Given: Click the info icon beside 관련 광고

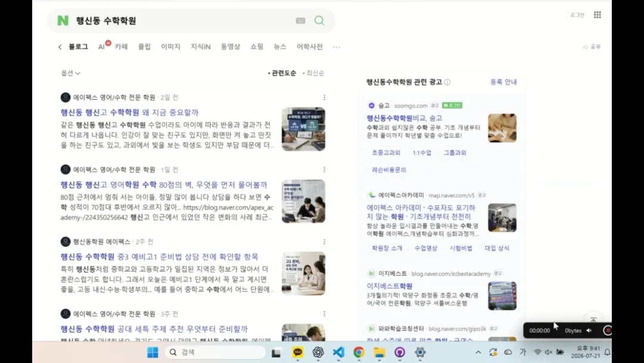Looking at the screenshot, I should (447, 82).
